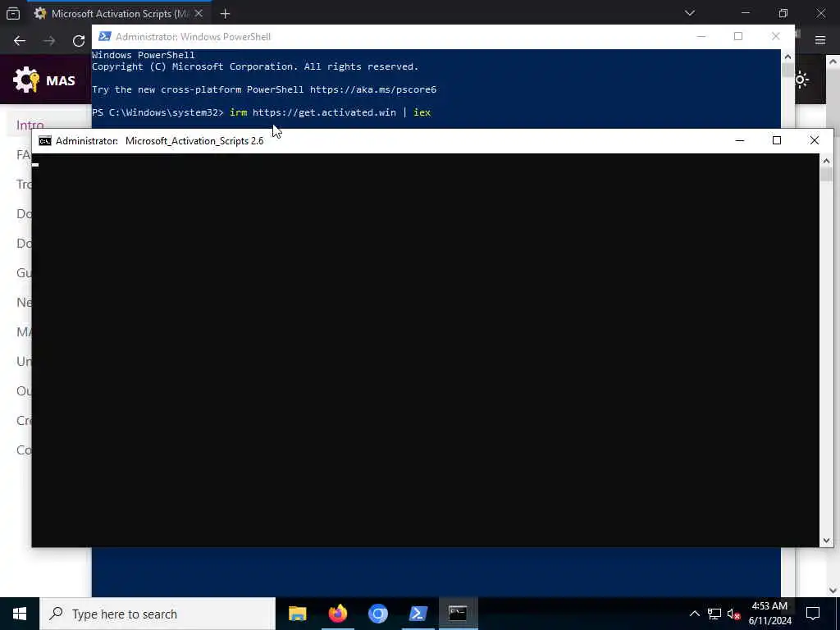Maximize the Windows PowerShell window
This screenshot has height=630, width=840.
[738, 36]
